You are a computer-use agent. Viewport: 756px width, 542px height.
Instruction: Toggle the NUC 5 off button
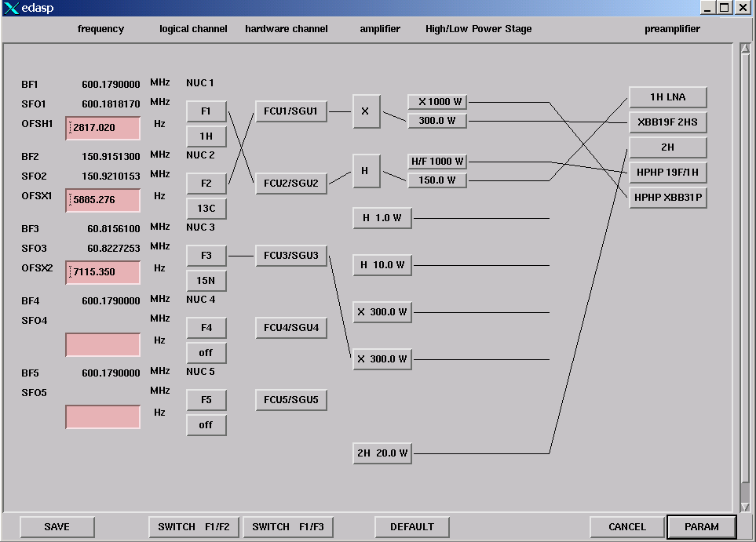206,425
